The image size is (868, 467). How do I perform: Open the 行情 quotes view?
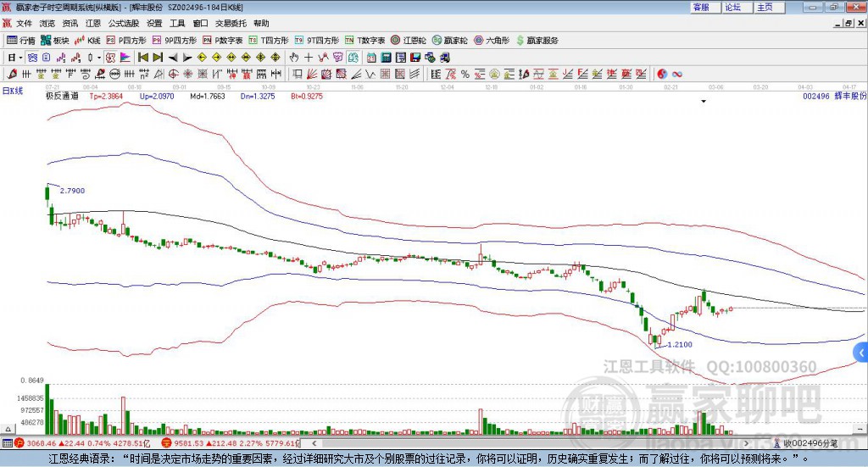[x=20, y=41]
